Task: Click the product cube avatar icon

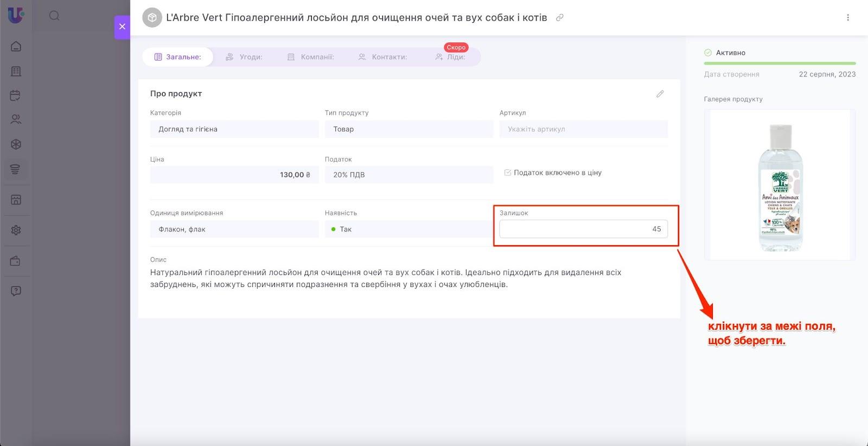Action: coord(152,17)
